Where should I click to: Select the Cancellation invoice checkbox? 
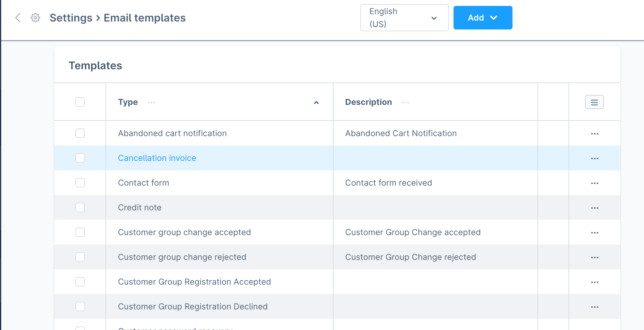[80, 158]
